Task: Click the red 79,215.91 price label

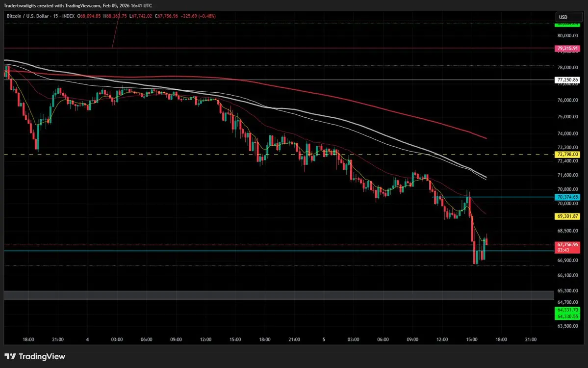Action: [x=567, y=49]
